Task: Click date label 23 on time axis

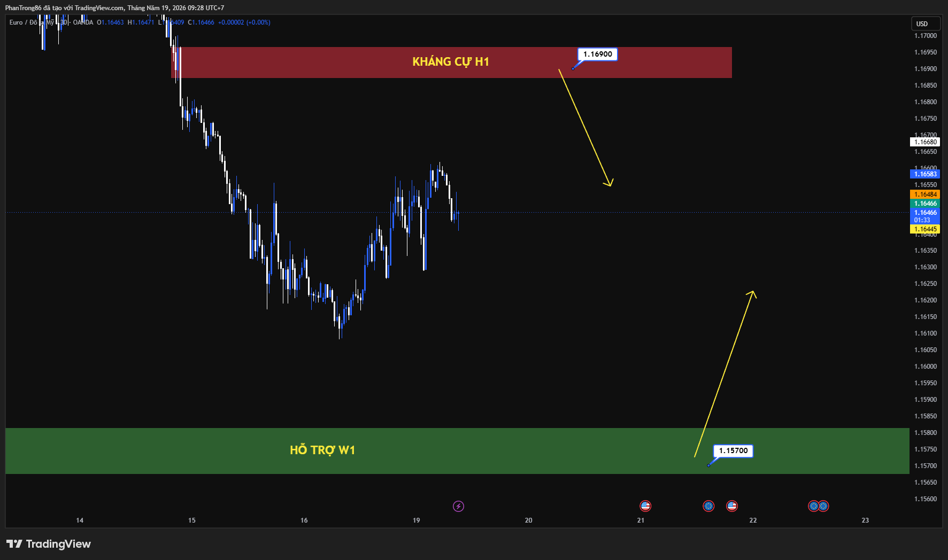Action: 866,520
